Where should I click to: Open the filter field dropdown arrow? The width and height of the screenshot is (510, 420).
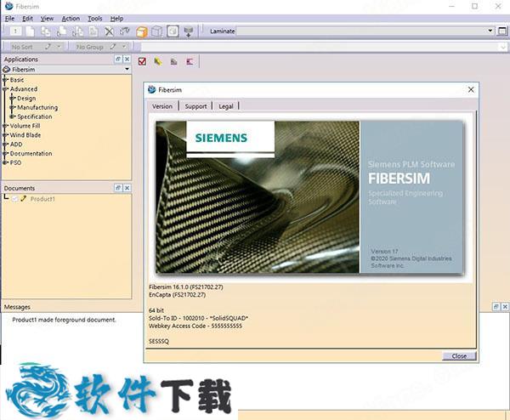click(503, 47)
